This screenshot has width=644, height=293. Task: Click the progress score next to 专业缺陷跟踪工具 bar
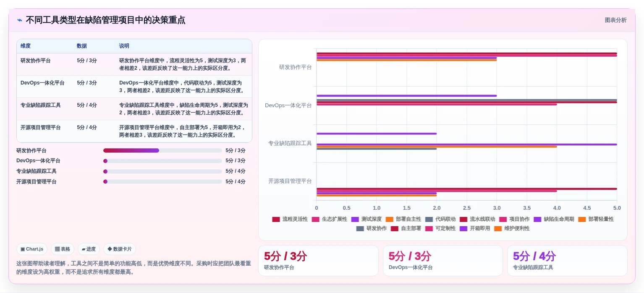(236, 172)
